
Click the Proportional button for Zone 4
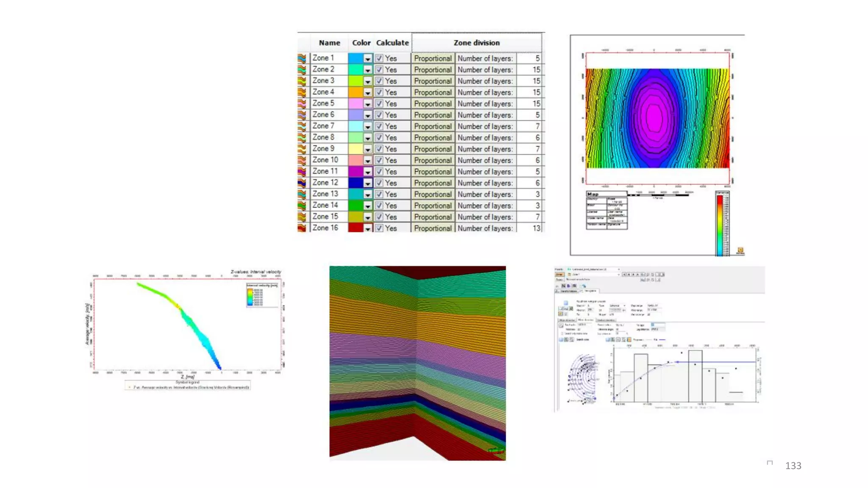[x=433, y=92]
